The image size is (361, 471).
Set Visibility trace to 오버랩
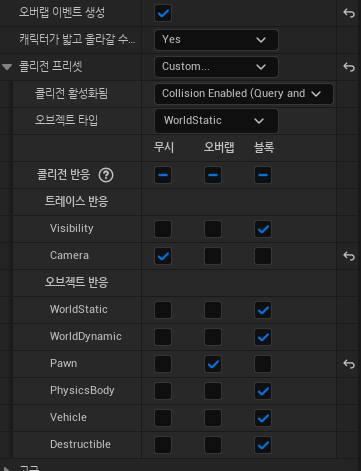pyautogui.click(x=213, y=229)
